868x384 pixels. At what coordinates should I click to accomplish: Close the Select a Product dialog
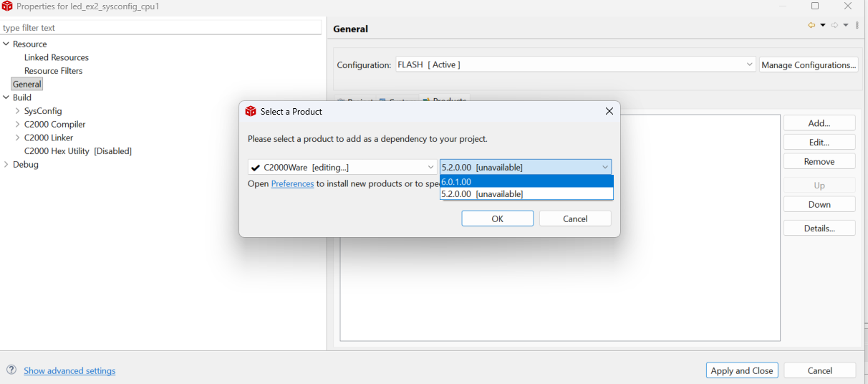[x=609, y=111]
